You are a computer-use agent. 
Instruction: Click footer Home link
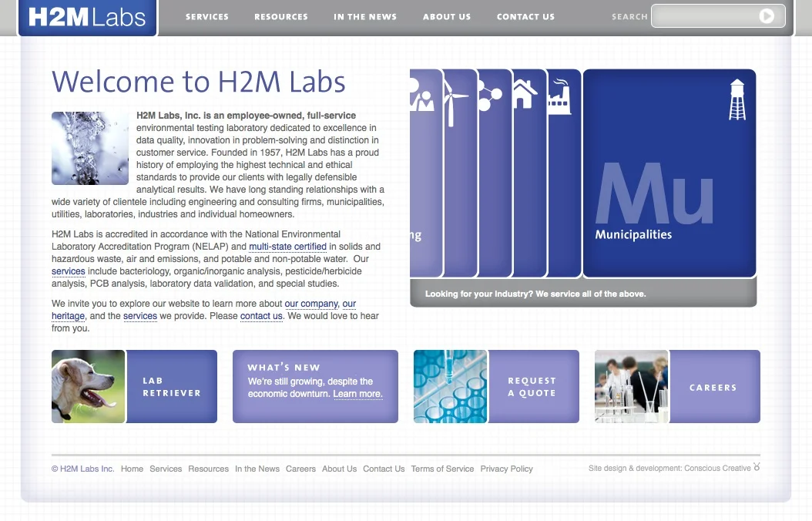132,469
